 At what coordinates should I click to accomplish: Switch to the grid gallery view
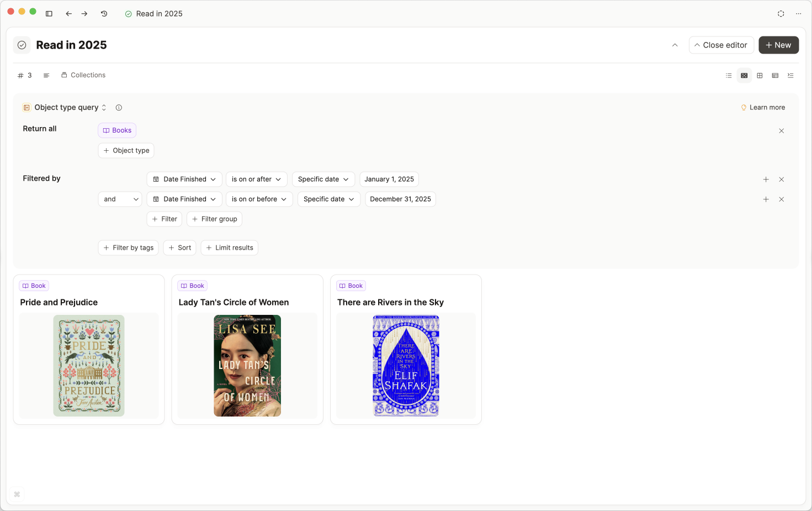click(760, 76)
